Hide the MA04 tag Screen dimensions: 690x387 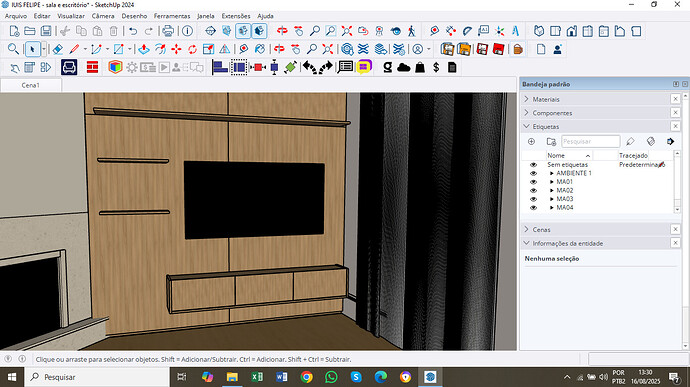coord(533,208)
